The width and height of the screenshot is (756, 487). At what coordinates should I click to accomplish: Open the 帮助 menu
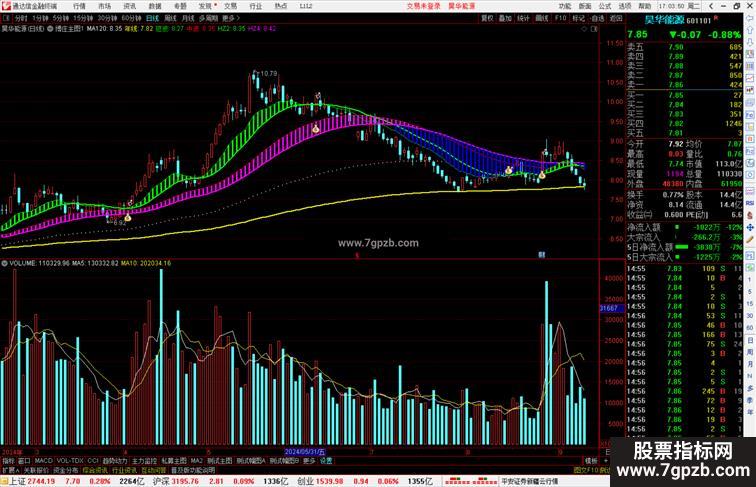pos(645,6)
